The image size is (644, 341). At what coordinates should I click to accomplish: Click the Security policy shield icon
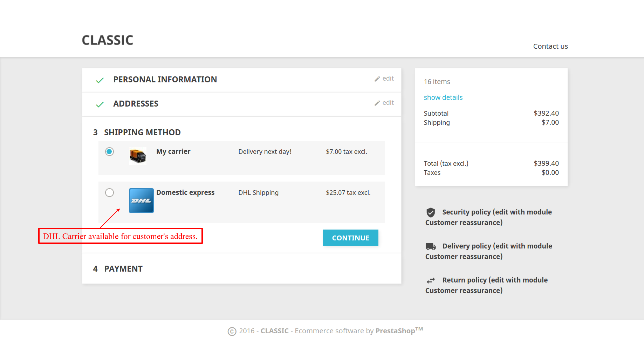click(x=431, y=212)
